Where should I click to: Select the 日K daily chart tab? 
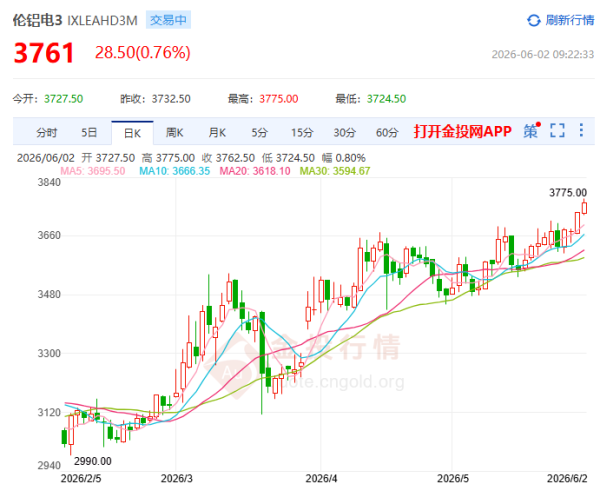pos(132,133)
